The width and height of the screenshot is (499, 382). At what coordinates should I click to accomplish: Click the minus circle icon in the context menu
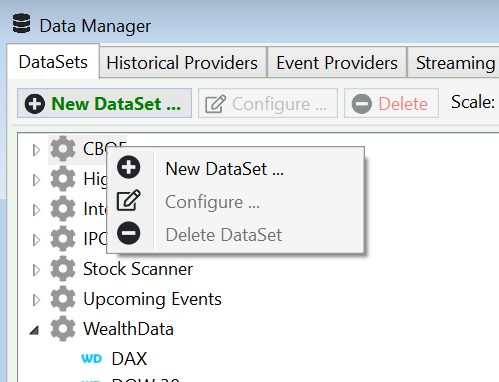tap(129, 233)
